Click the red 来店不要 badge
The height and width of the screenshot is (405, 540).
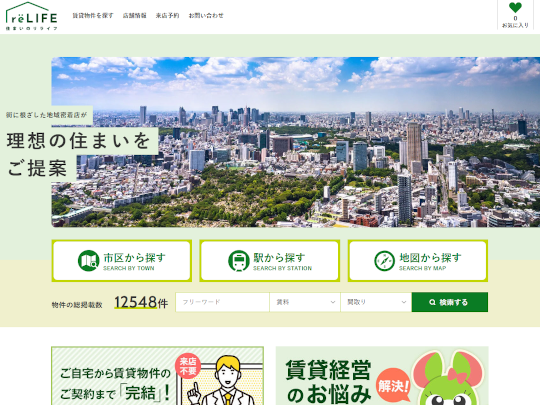(x=188, y=366)
